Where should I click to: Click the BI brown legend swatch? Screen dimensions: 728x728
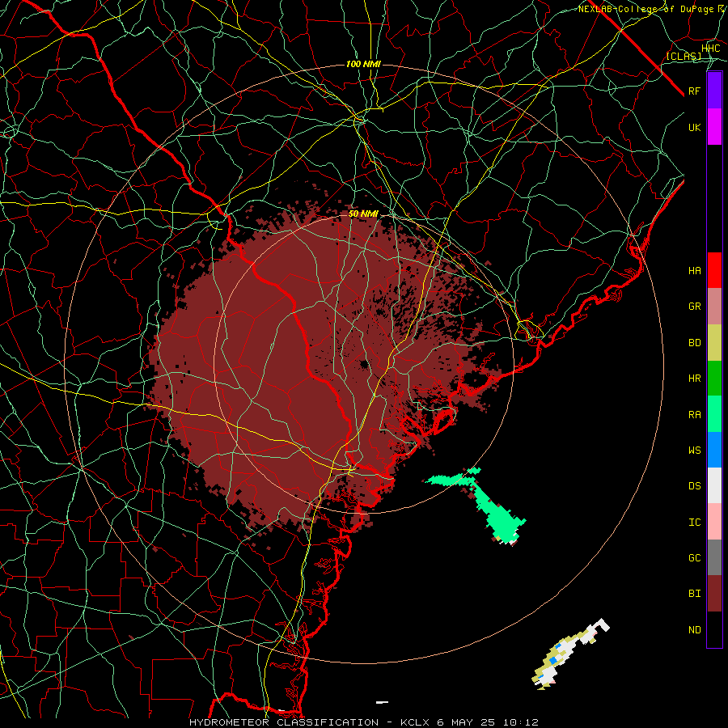coord(714,594)
